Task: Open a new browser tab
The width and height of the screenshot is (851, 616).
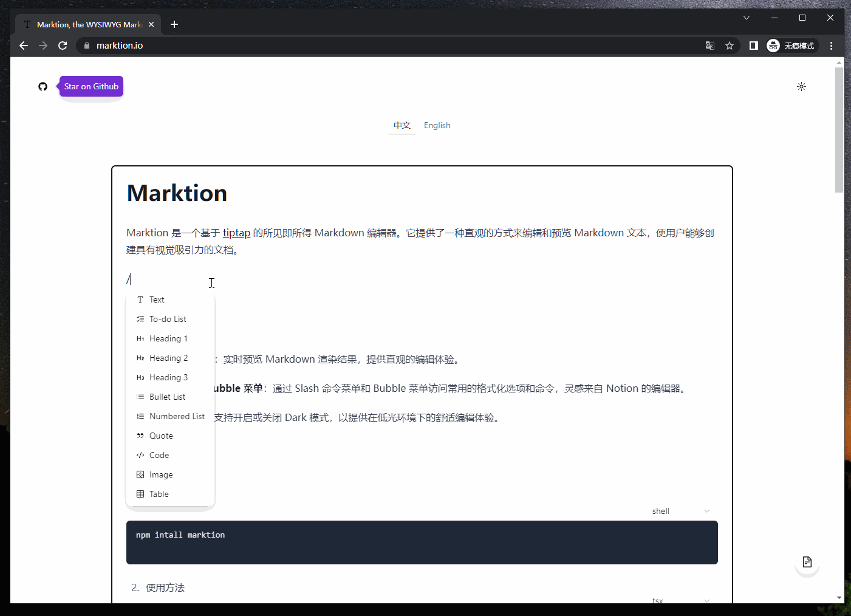Action: [x=174, y=24]
